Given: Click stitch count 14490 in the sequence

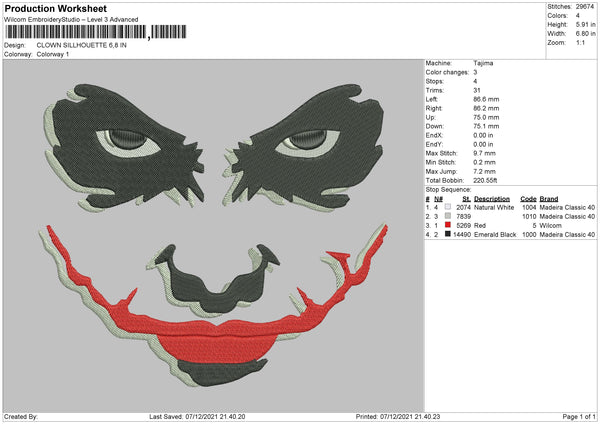Looking at the screenshot, I should pos(462,234).
